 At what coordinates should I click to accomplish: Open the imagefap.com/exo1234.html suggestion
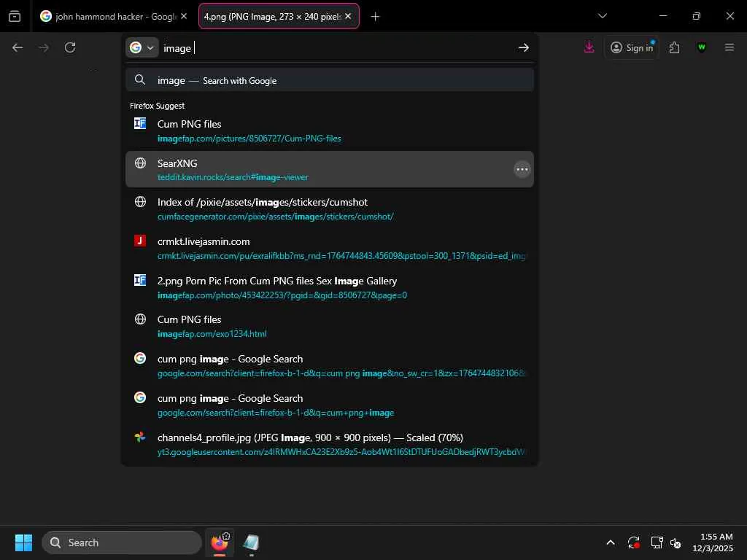pyautogui.click(x=330, y=326)
